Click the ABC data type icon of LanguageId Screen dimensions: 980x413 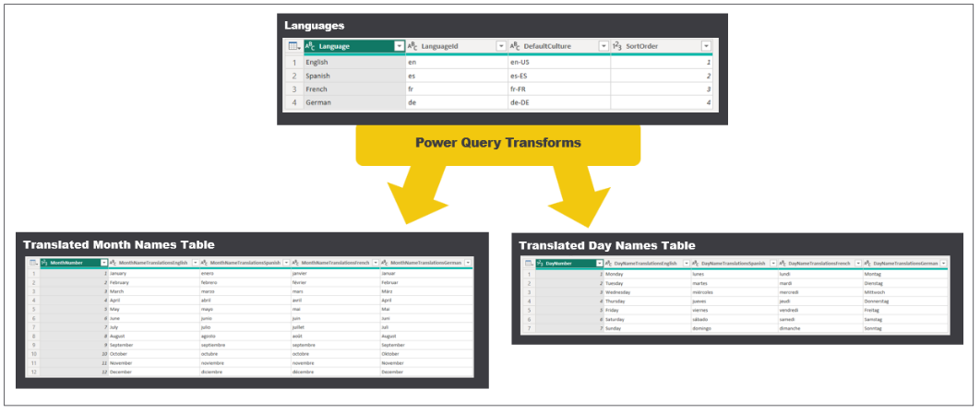pyautogui.click(x=412, y=46)
